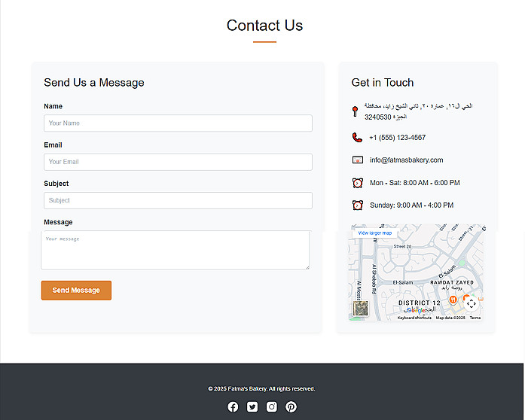Viewport: 525px width, 420px height.
Task: Click the Google logo on the map
Action: 415,310
